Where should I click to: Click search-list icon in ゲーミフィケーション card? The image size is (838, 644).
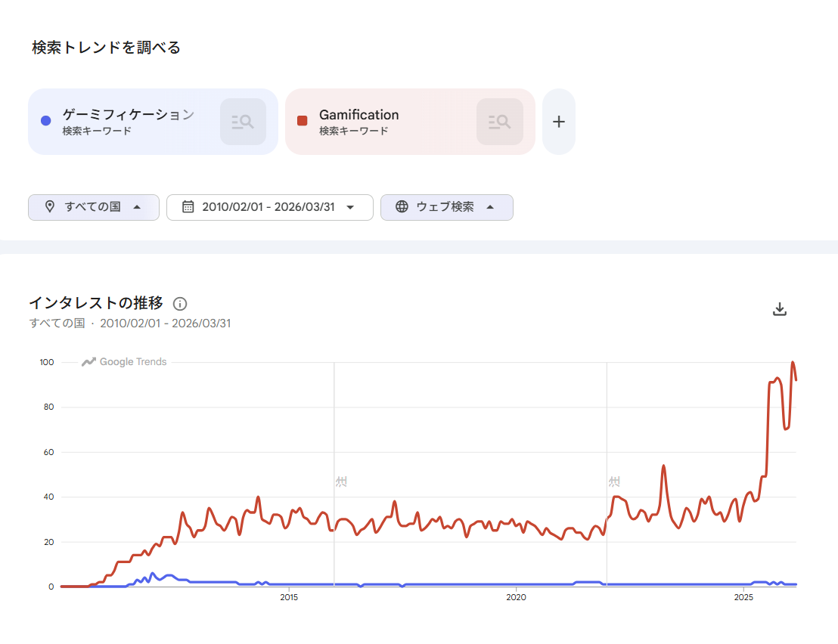click(x=243, y=121)
